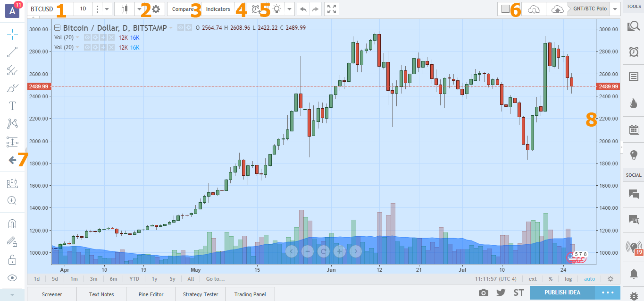Toggle magnet mode
Screen dimensions: 644x301
tap(13, 224)
